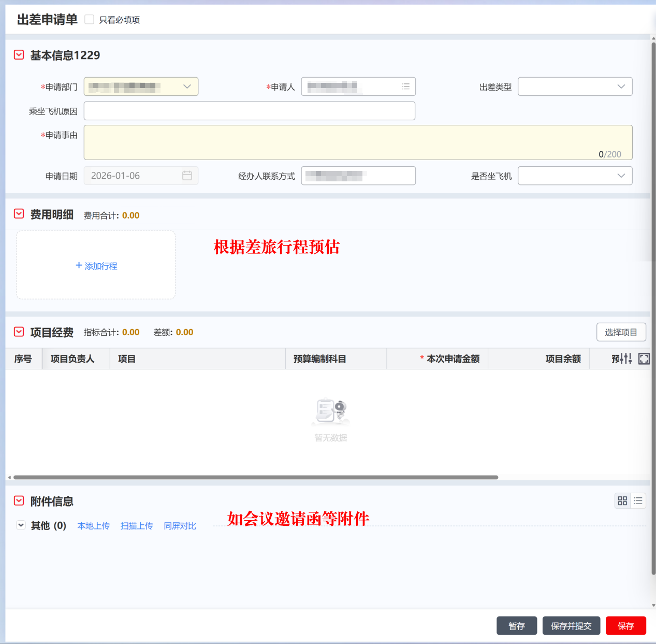Click 添加行程 to add a trip
This screenshot has width=656, height=644.
pos(96,266)
